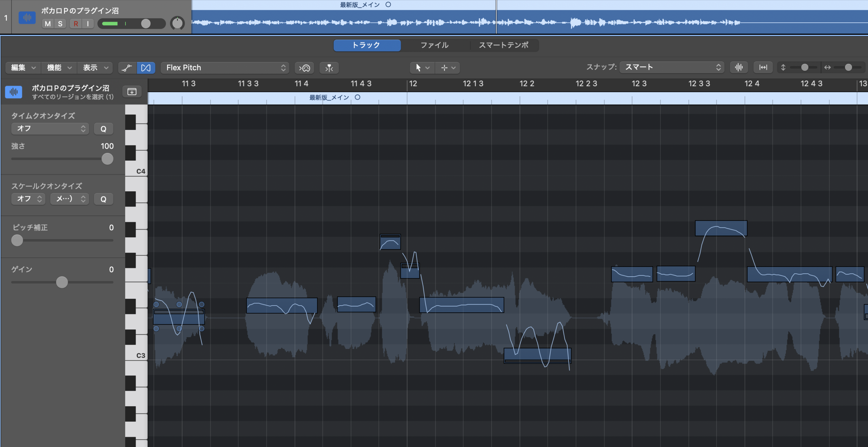Open the 機能 menu
The height and width of the screenshot is (447, 868).
(59, 67)
